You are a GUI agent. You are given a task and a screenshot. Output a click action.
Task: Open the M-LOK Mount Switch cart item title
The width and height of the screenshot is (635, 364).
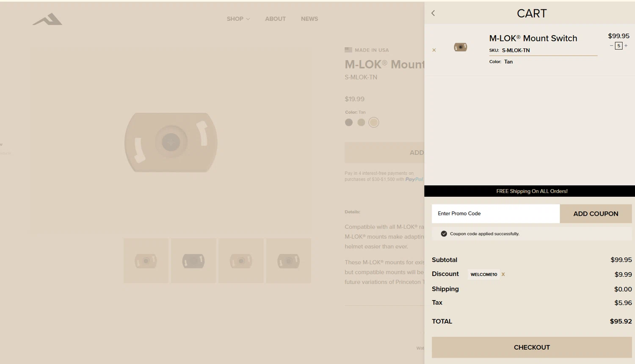[x=533, y=38]
